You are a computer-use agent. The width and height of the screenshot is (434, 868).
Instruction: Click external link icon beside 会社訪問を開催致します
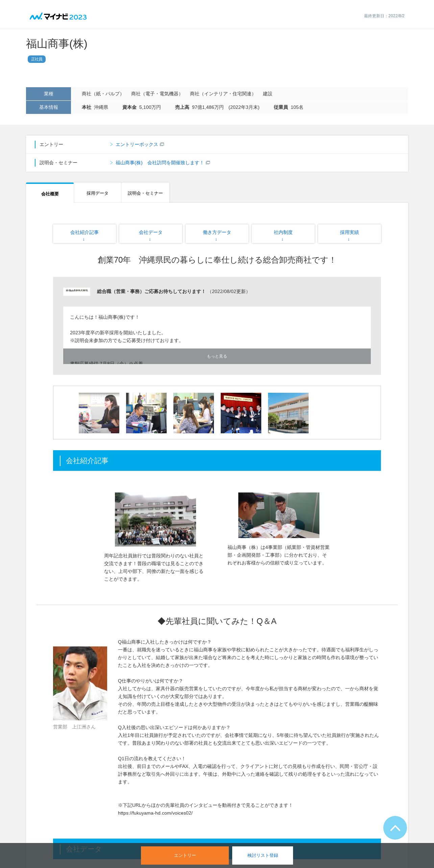pyautogui.click(x=208, y=163)
